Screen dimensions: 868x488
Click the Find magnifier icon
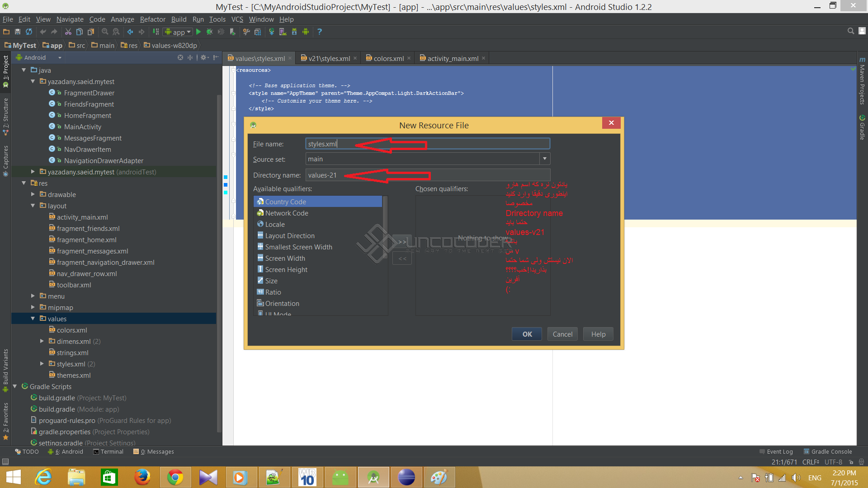[x=105, y=32]
